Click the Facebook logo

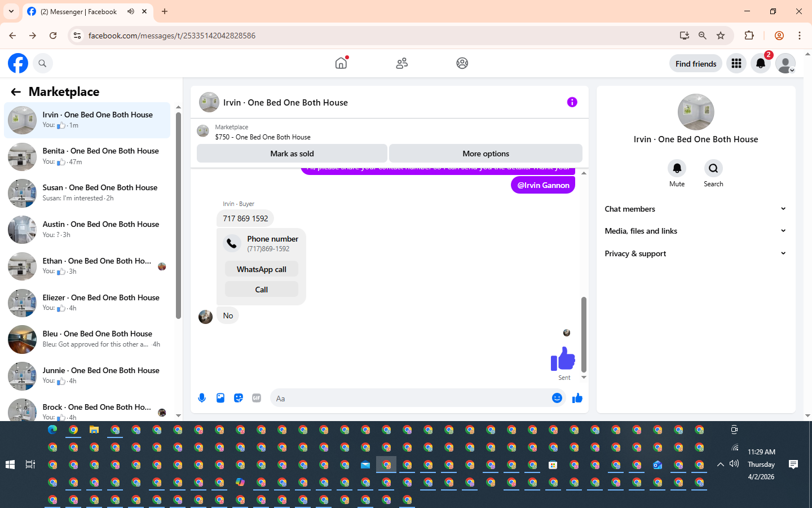pyautogui.click(x=18, y=63)
